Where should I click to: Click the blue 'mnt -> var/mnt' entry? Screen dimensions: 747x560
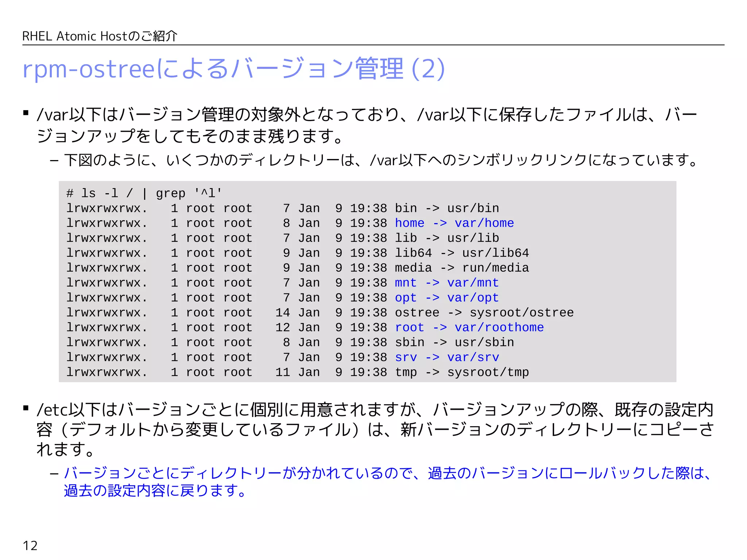[x=447, y=283]
